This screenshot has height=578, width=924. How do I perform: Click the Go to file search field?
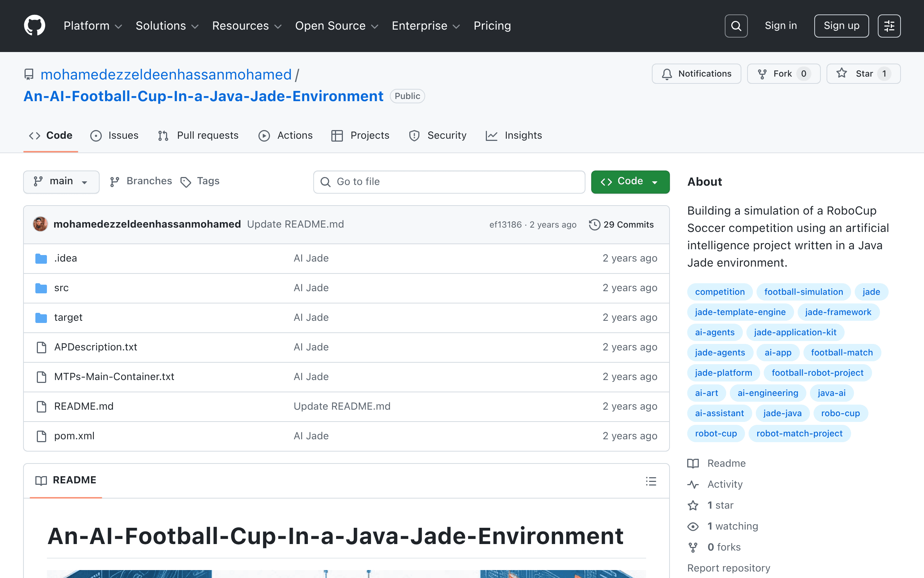[x=449, y=182]
